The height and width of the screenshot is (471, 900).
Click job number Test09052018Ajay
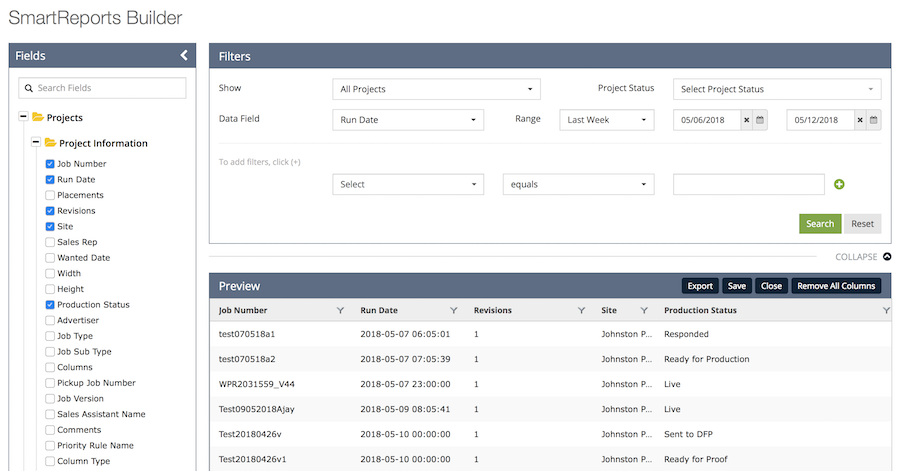tap(257, 409)
